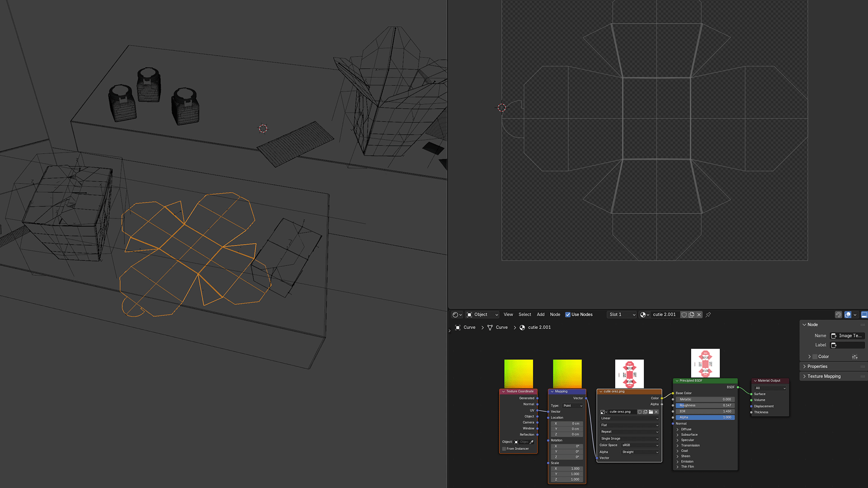
Task: Open the Slot 1 dropdown
Action: tap(622, 314)
